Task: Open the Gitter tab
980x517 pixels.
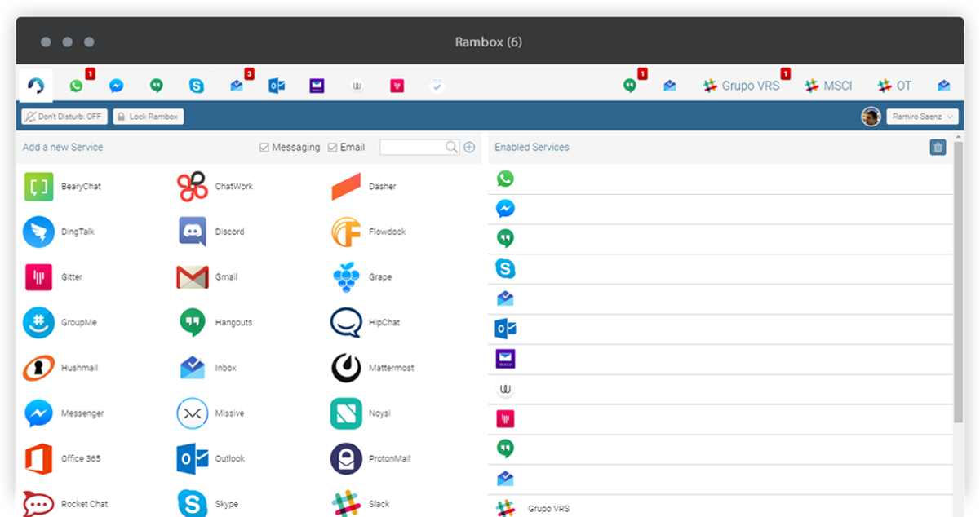Action: pyautogui.click(x=397, y=85)
